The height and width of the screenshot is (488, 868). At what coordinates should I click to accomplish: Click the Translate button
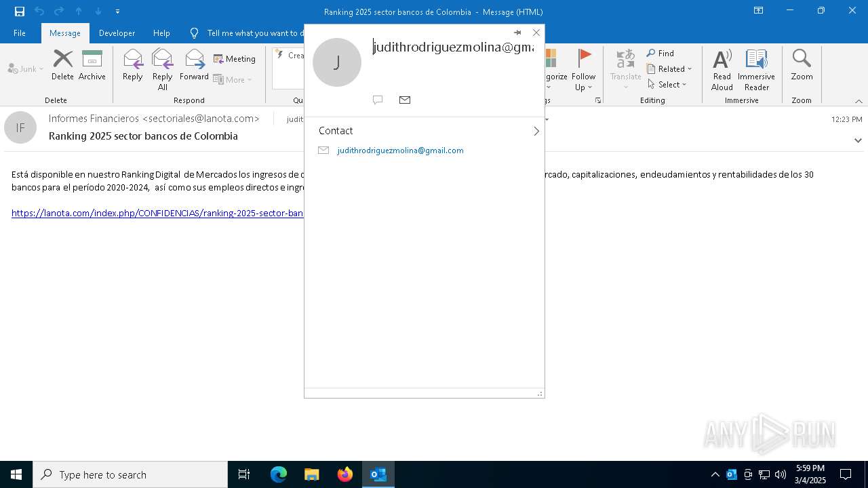[625, 69]
